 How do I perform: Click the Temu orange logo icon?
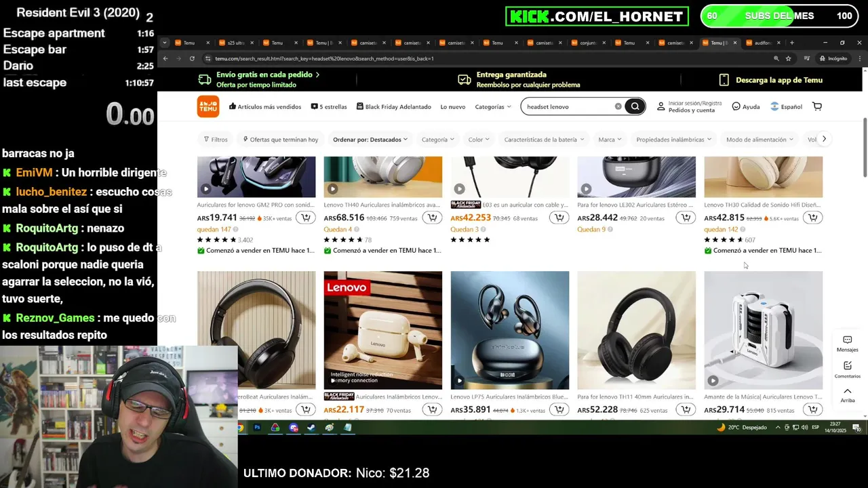208,106
